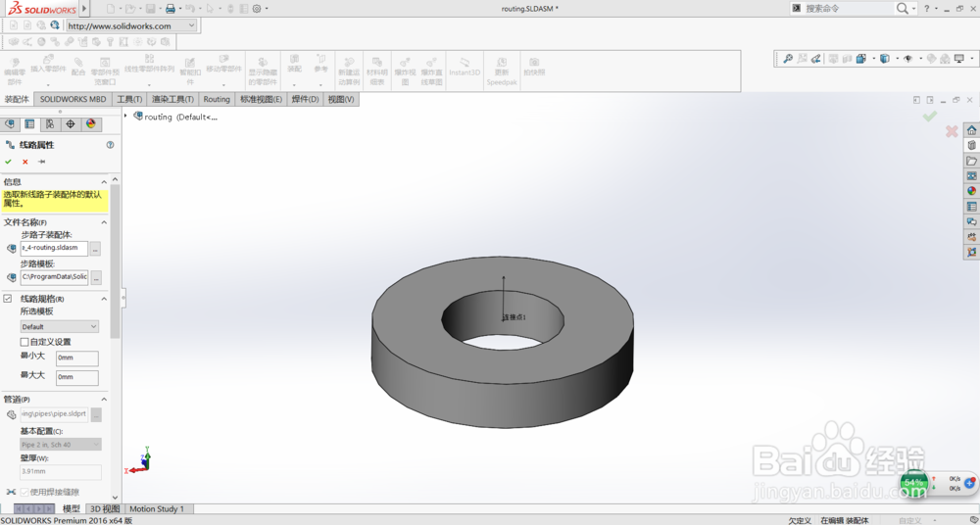
Task: Click browse button beside routing subassembly file
Action: pos(95,249)
